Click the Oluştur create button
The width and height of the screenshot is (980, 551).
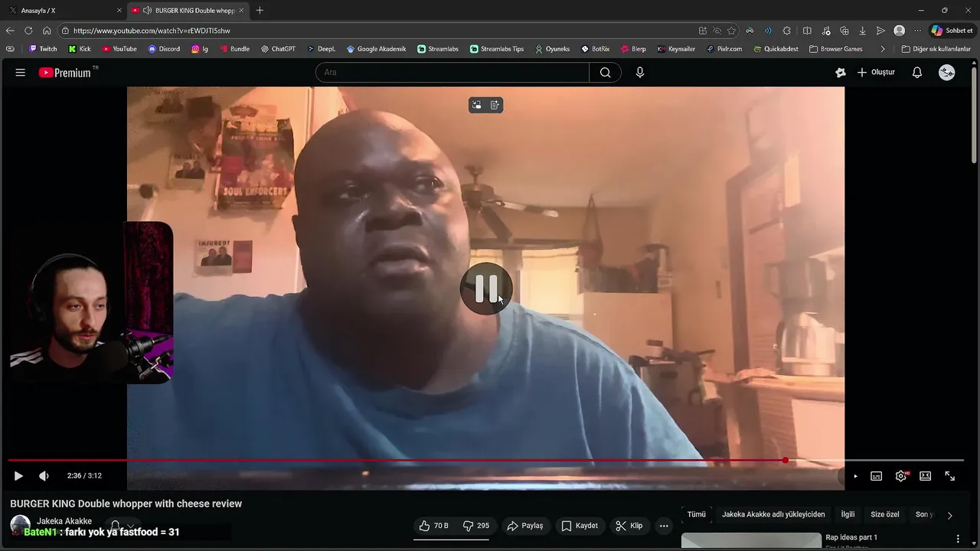tap(876, 73)
